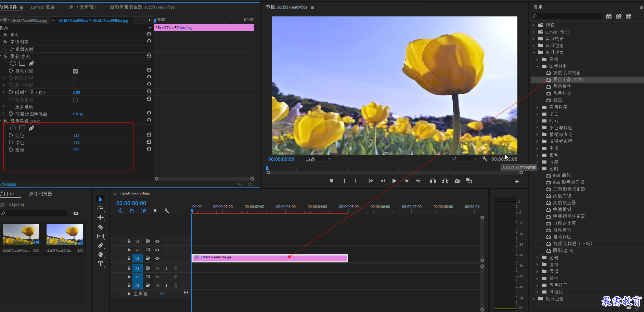Open the 适合 zoom level dropdown

tap(318, 159)
